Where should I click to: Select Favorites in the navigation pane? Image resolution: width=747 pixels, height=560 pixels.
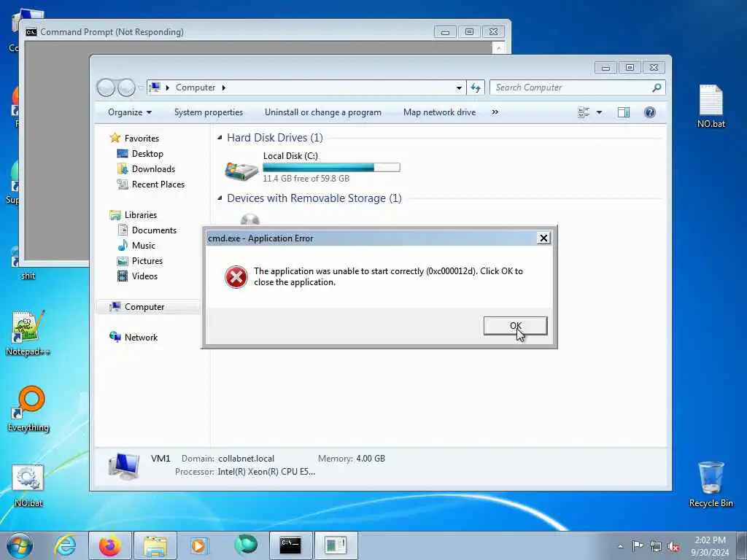(x=142, y=138)
